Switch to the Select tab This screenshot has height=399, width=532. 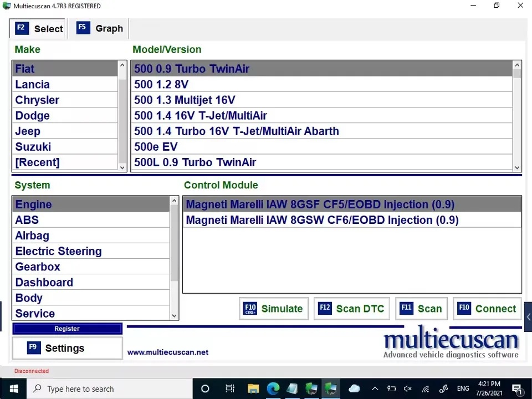[38, 28]
